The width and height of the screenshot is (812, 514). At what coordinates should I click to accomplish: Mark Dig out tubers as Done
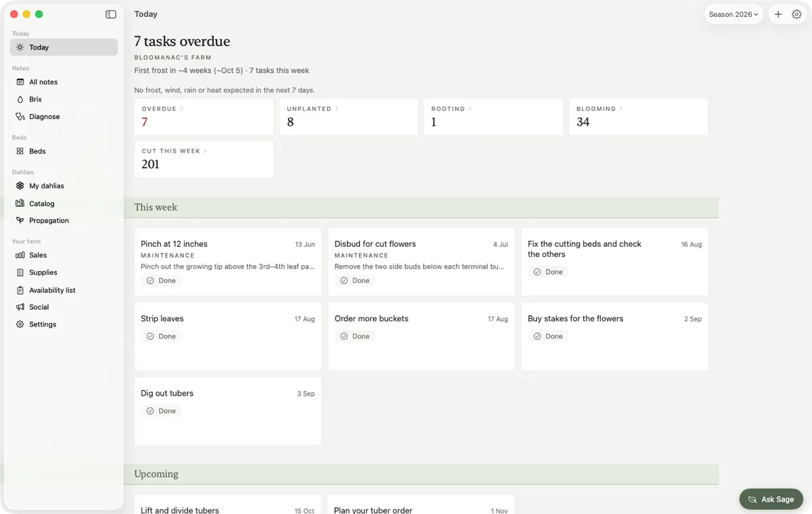(161, 411)
